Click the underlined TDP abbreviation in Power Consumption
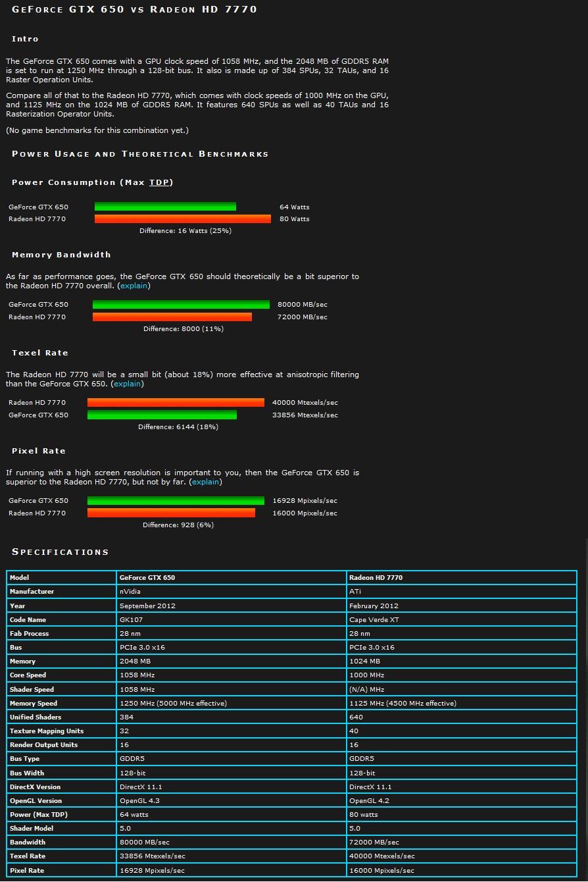 point(159,182)
